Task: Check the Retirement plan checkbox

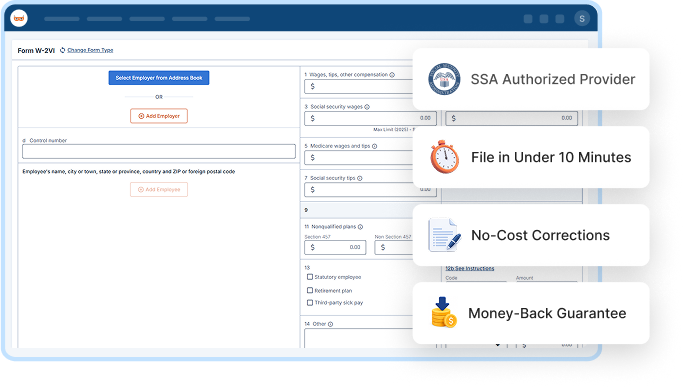Action: (310, 290)
